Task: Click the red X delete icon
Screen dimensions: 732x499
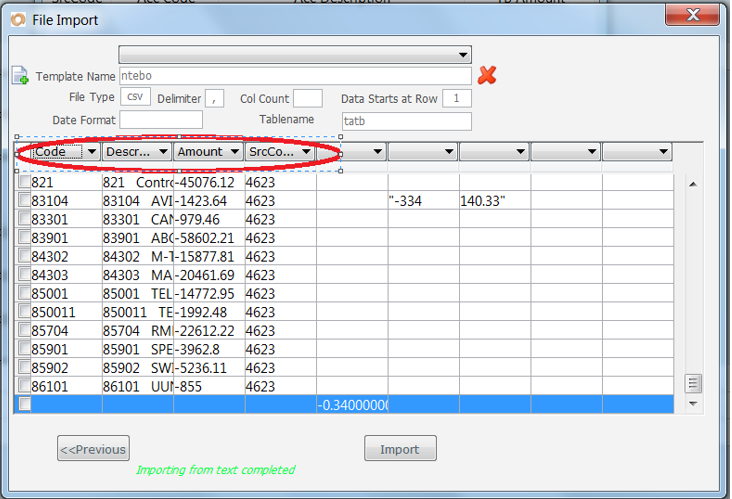Action: coord(487,75)
